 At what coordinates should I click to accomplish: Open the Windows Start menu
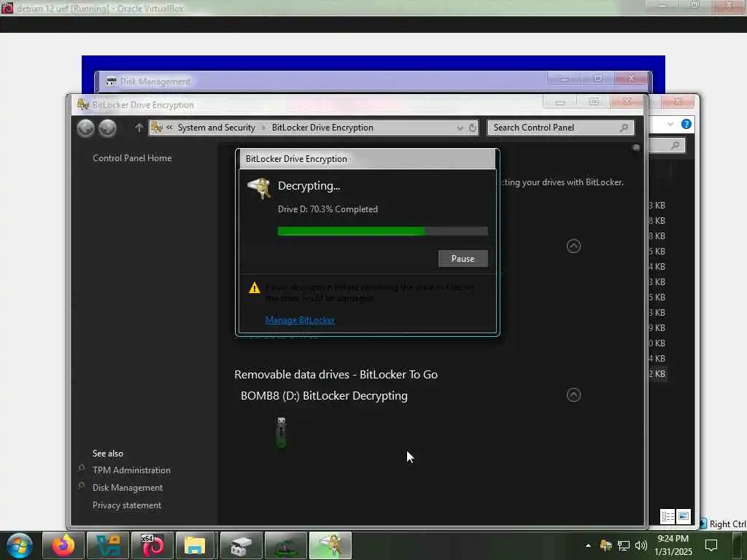tap(20, 545)
